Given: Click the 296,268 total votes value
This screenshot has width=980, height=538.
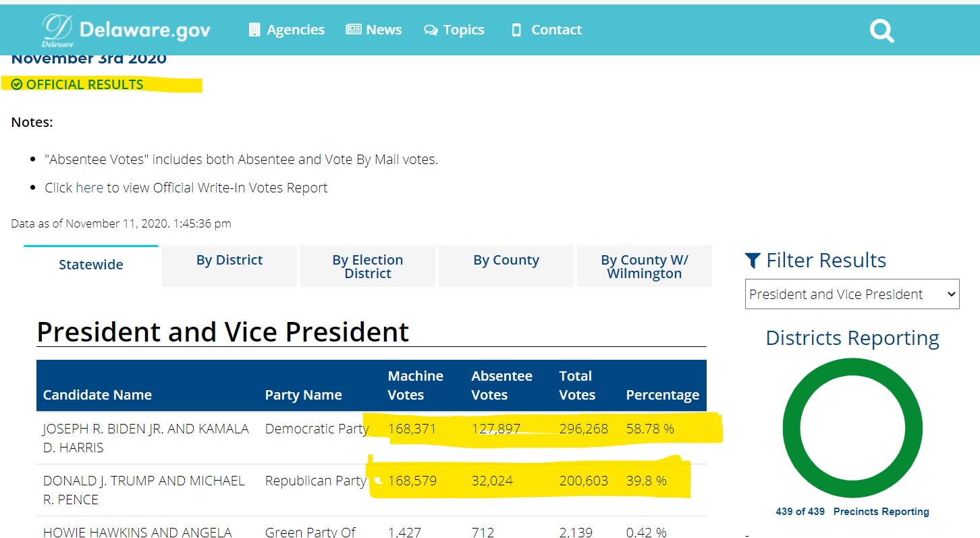Looking at the screenshot, I should (583, 429).
